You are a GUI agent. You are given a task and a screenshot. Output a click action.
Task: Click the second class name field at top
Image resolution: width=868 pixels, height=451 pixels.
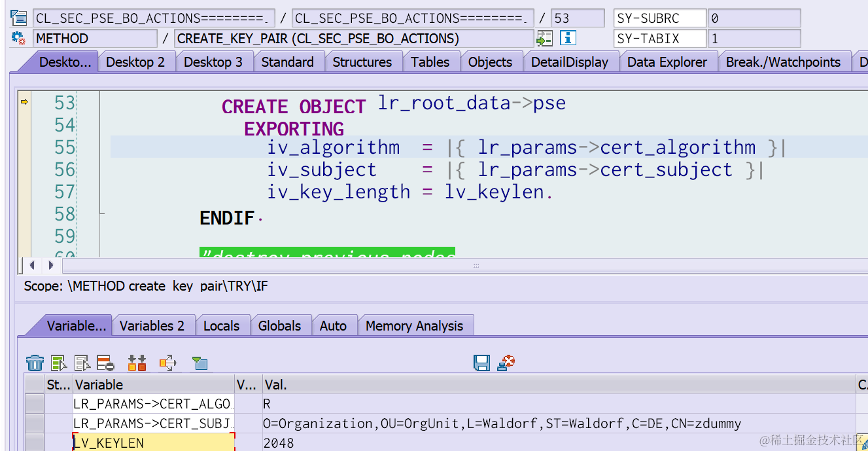click(413, 18)
